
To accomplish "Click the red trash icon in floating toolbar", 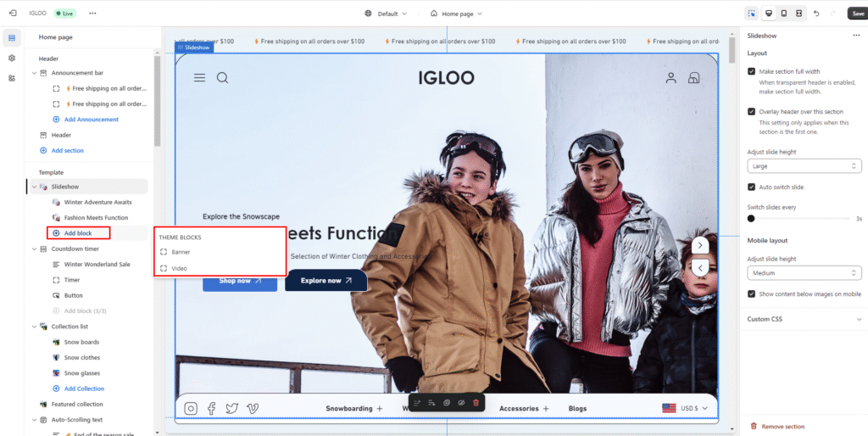I will coord(476,402).
